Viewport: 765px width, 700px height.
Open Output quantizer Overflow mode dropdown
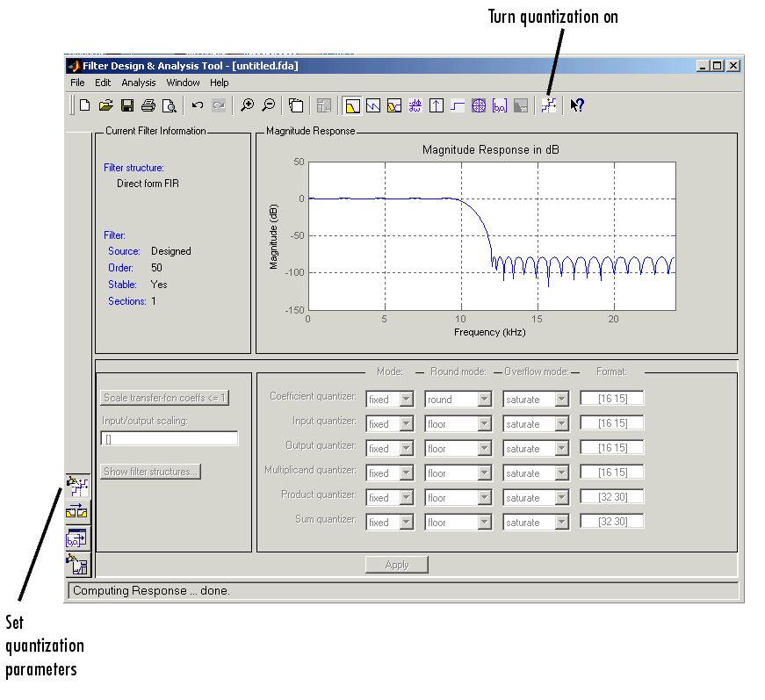click(x=536, y=448)
